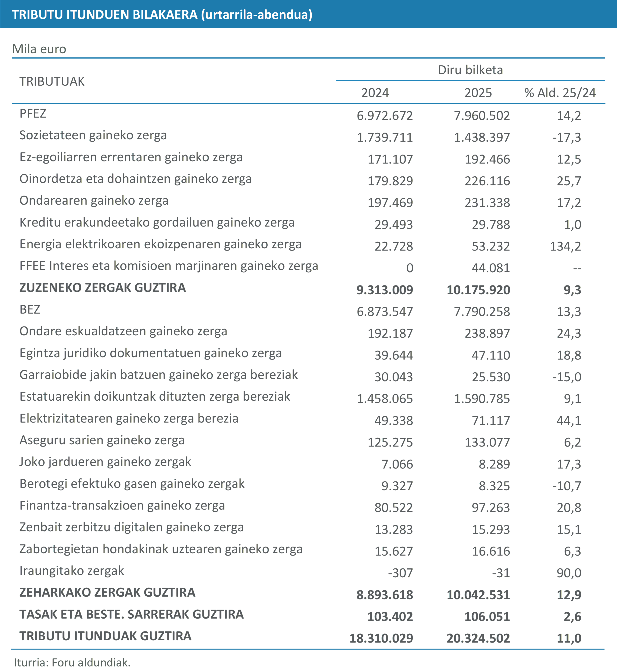Click TRIBUTU ITUNDUAK GUZTIRA 2025 total 20.324.502
This screenshot has width=619, height=672.
(478, 638)
